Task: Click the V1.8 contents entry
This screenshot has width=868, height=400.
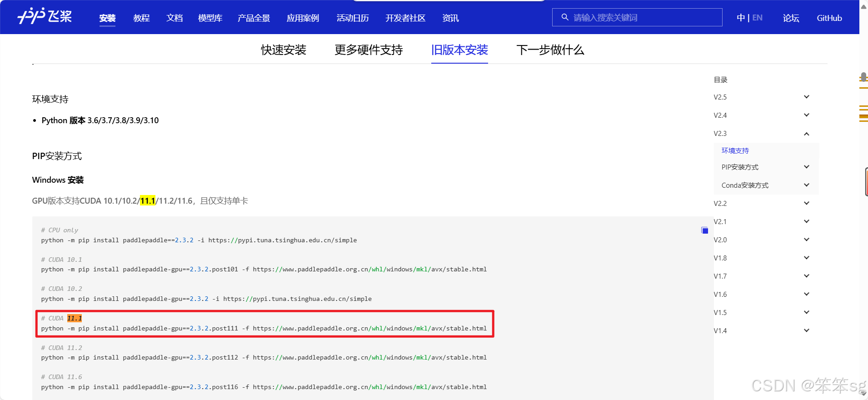Action: [720, 258]
